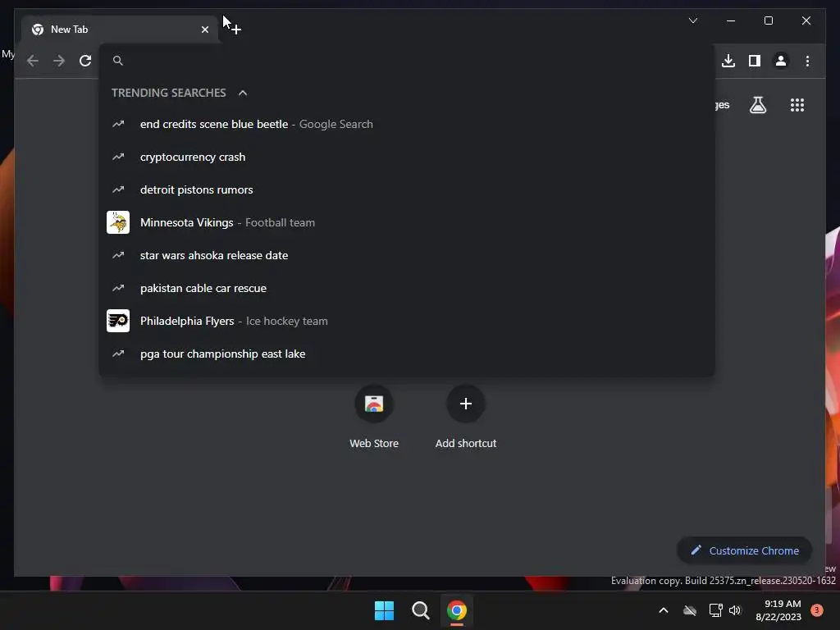Open the clock showing 9:19 AM
The height and width of the screenshot is (630, 840).
(x=778, y=610)
